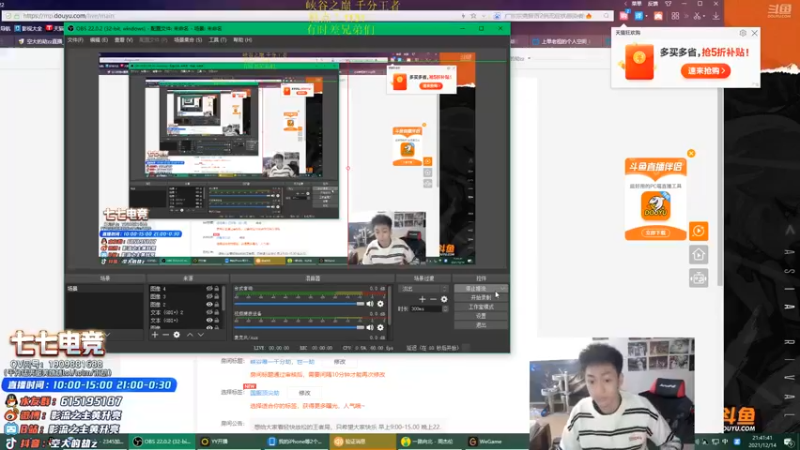800x450 pixels.
Task: Click the orange play icon on the Douyu sidebar
Action: pos(698,231)
